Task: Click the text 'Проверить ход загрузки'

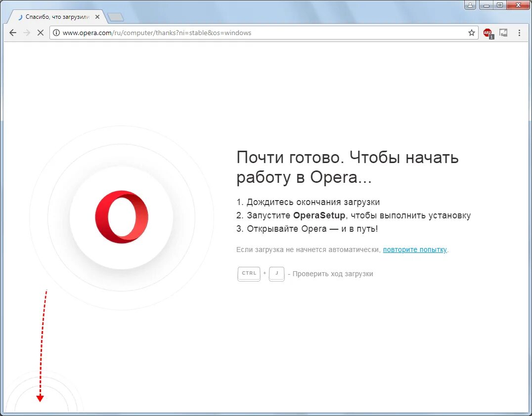Action: pyautogui.click(x=332, y=274)
